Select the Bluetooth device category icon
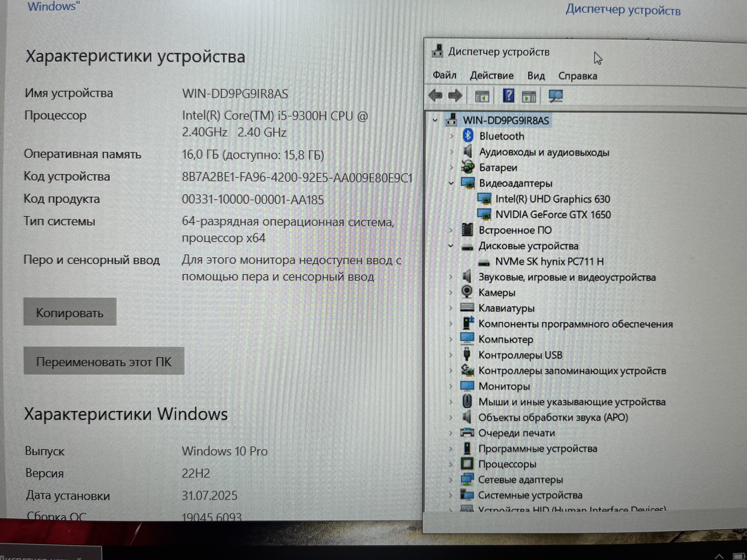 click(x=468, y=136)
